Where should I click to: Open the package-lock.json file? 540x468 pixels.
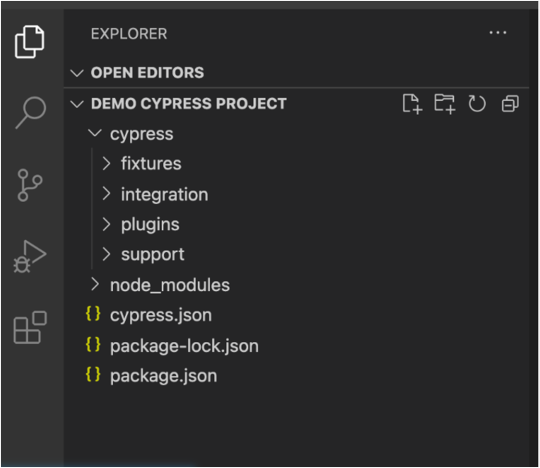(184, 346)
